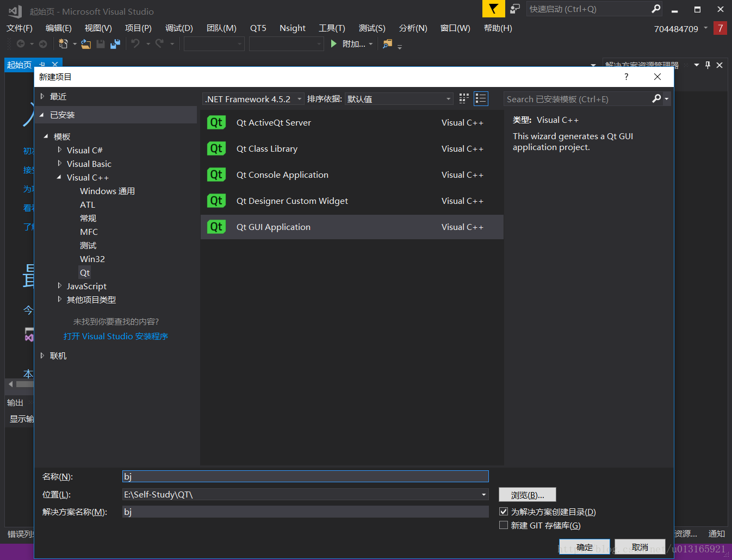Click the Save All toolbar icon
The width and height of the screenshot is (732, 560).
[x=115, y=43]
